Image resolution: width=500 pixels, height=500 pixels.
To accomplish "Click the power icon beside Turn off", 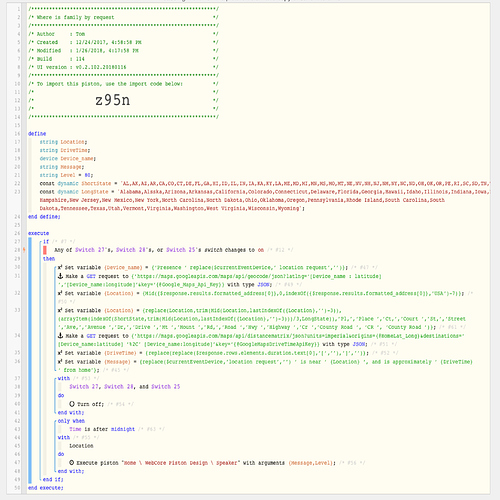I will tap(72, 404).
